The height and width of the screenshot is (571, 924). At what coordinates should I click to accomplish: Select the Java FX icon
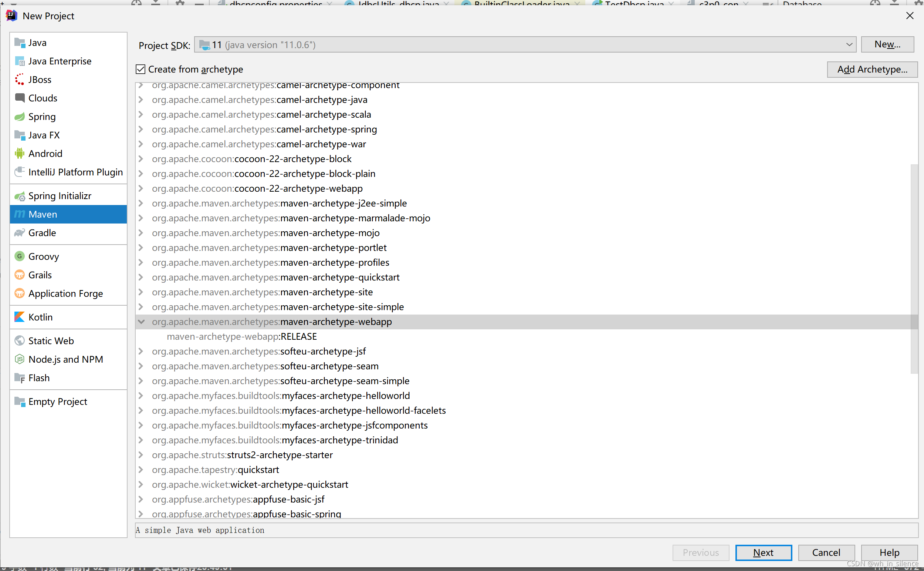tap(19, 135)
